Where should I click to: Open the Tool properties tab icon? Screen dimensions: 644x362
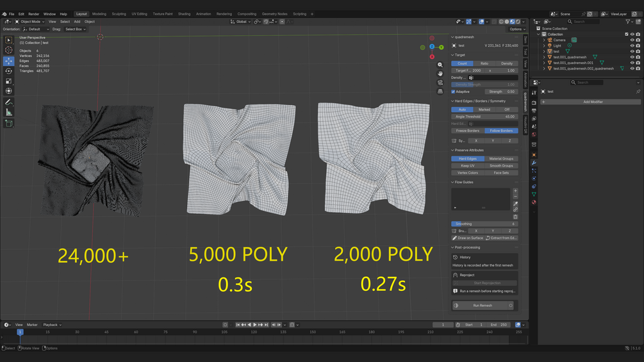[534, 93]
